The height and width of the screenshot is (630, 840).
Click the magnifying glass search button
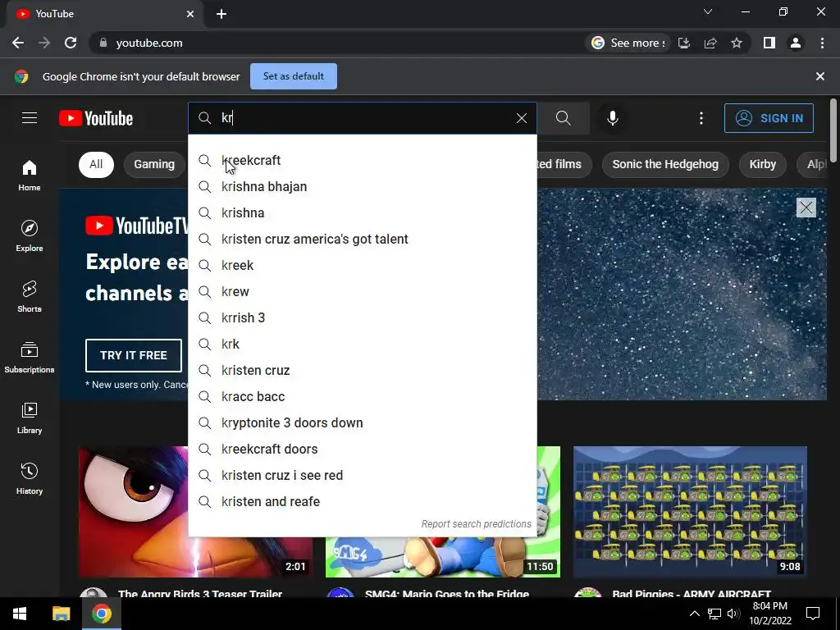(x=563, y=118)
